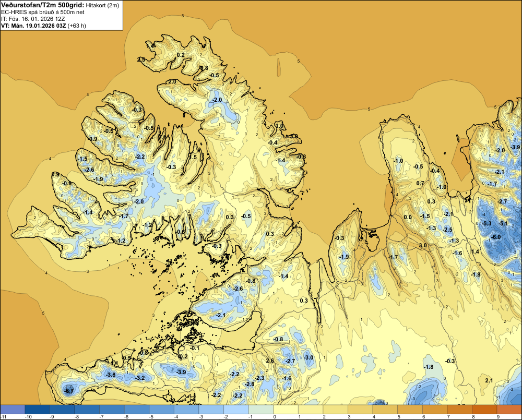The height and width of the screenshot is (420, 522).
Task: Click the legend swatch between 0 and 1
Action: click(286, 410)
